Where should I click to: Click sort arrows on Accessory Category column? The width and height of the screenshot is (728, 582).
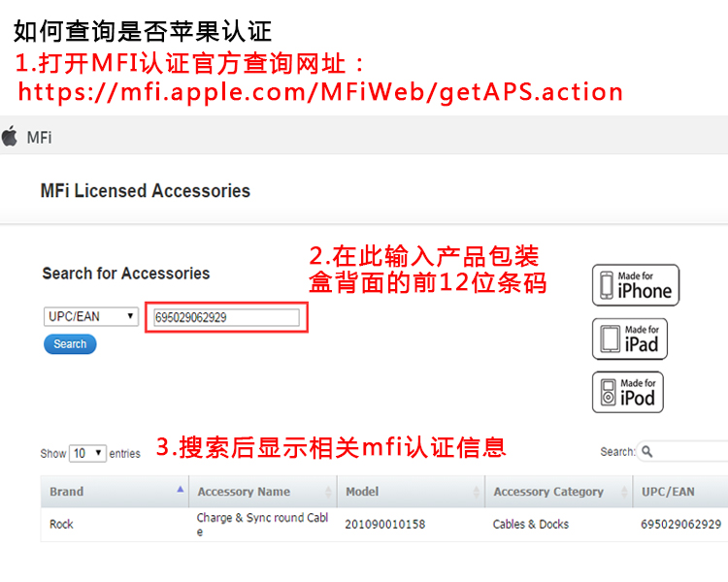pyautogui.click(x=624, y=492)
